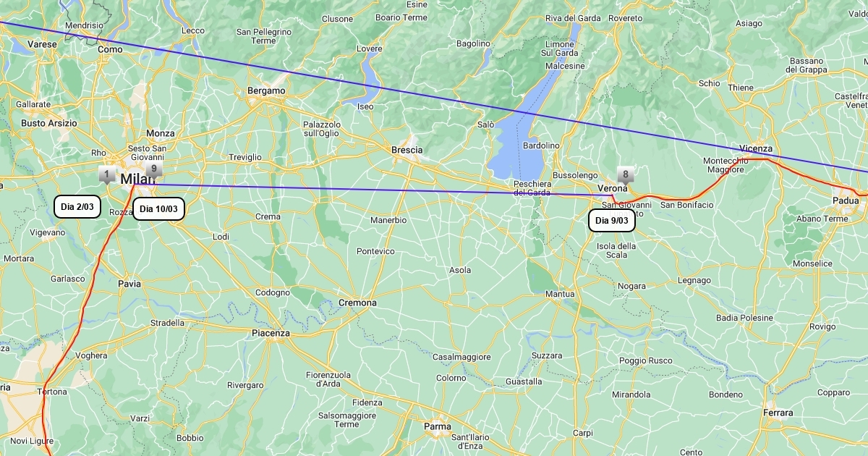Open the Dia 2/03 label
868x456 pixels.
[77, 207]
